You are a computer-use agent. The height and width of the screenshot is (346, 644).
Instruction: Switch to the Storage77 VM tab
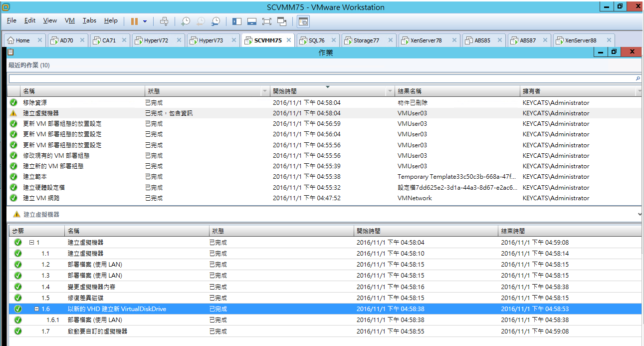(x=369, y=40)
